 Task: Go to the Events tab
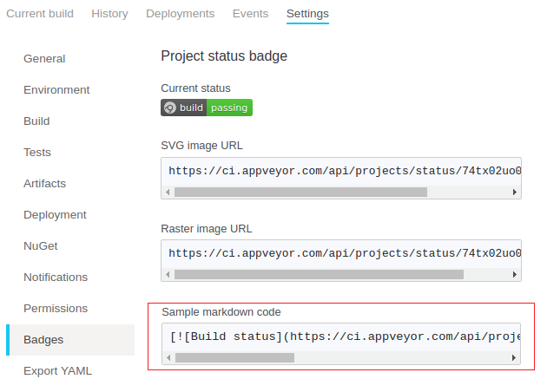point(250,14)
